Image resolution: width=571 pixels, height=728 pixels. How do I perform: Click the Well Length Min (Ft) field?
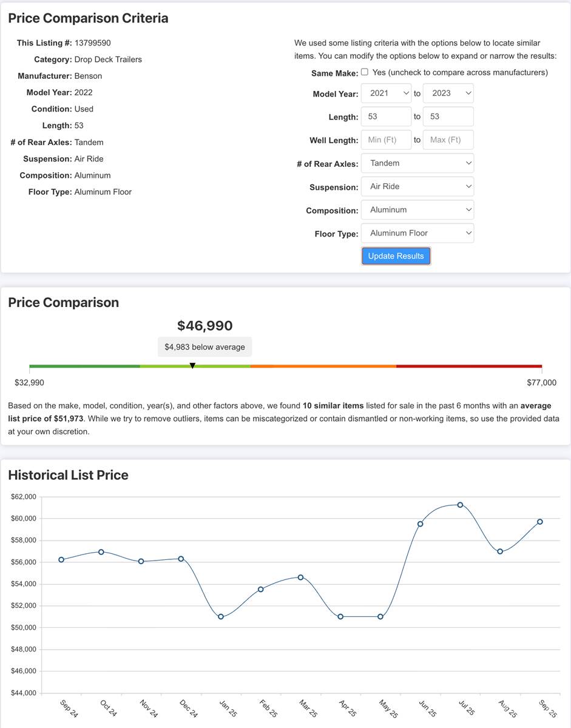pos(387,140)
